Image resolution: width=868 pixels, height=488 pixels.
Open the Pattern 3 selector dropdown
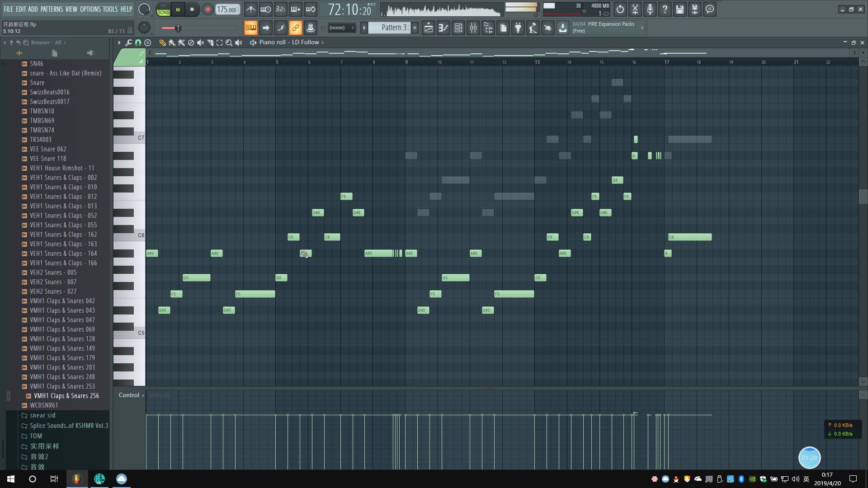(x=389, y=28)
